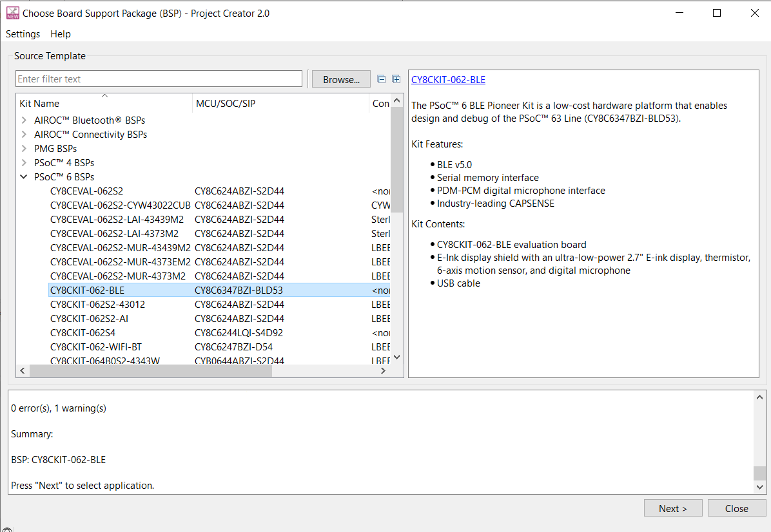Sort by the Kit Name column header
771x532 pixels.
tap(104, 104)
